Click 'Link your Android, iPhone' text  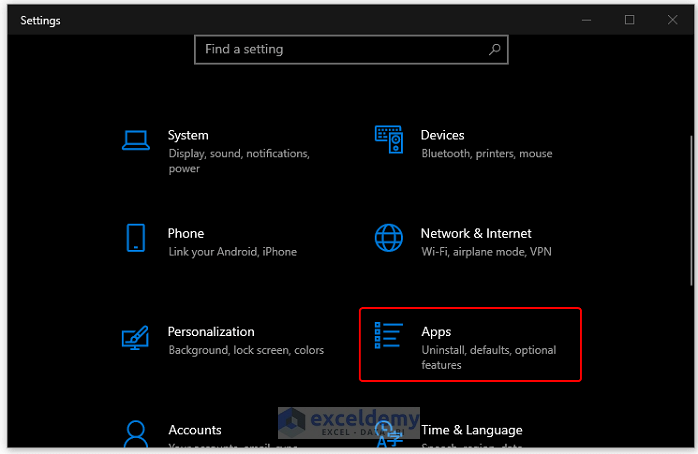click(232, 252)
